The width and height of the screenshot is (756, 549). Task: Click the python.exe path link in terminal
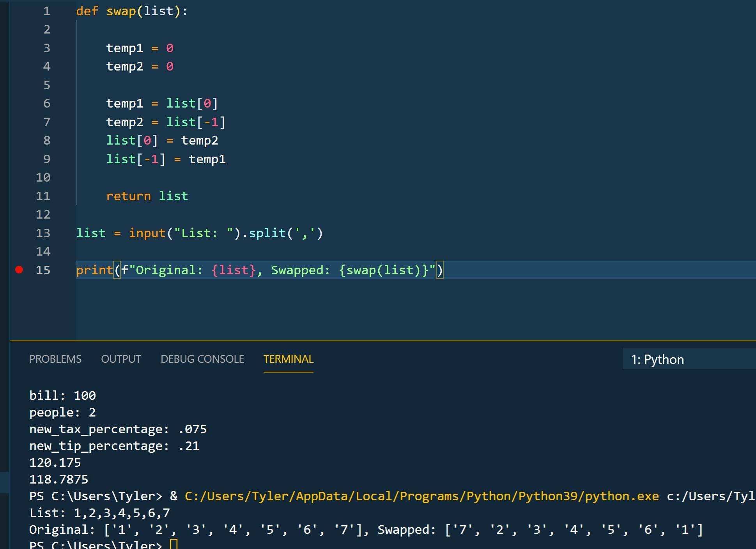tap(421, 496)
